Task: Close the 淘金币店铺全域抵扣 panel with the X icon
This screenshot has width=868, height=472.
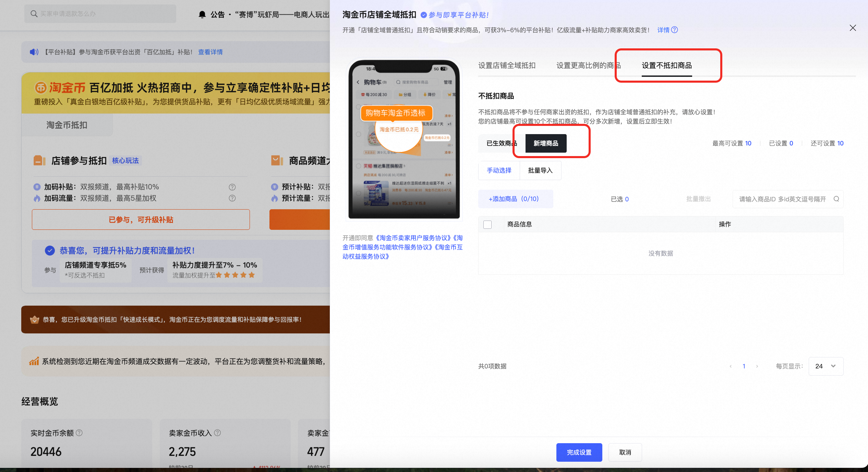Action: coord(853,28)
